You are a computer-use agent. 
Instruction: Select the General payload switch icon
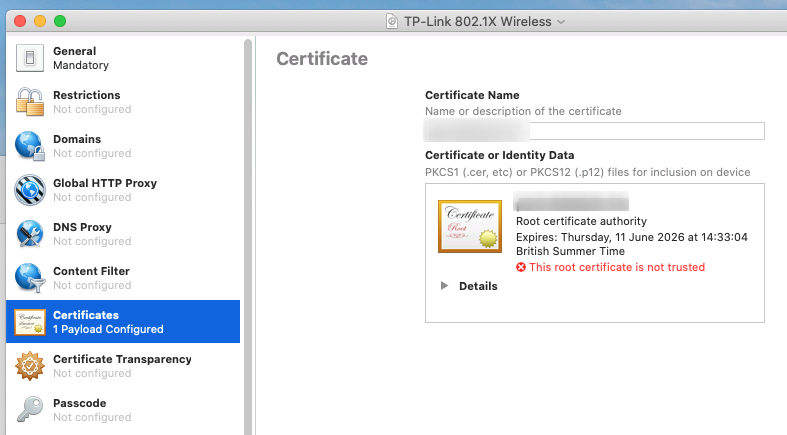[30, 58]
